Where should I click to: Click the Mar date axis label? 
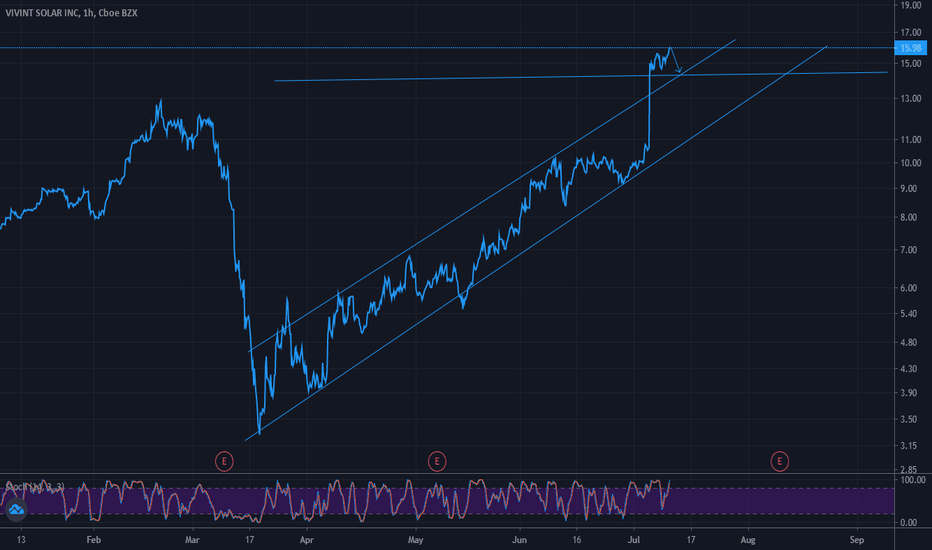click(192, 540)
